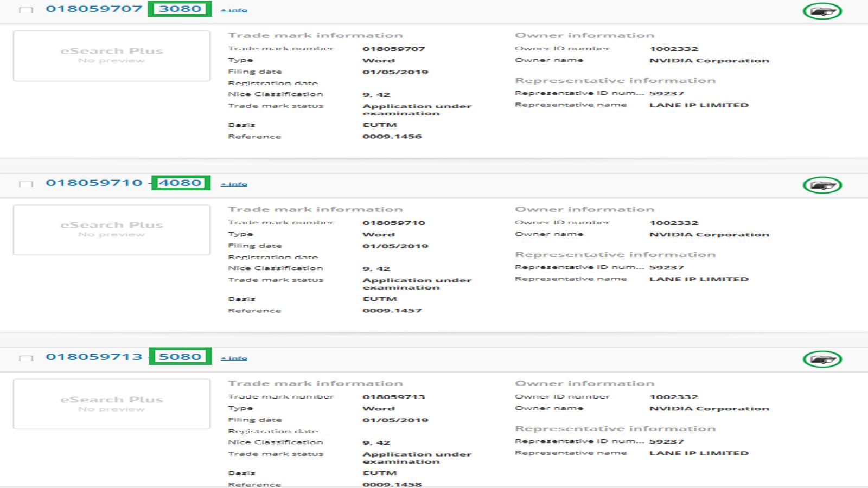Expand +info for the 4080 trade mark
Viewport: 868px width, 488px height.
234,184
